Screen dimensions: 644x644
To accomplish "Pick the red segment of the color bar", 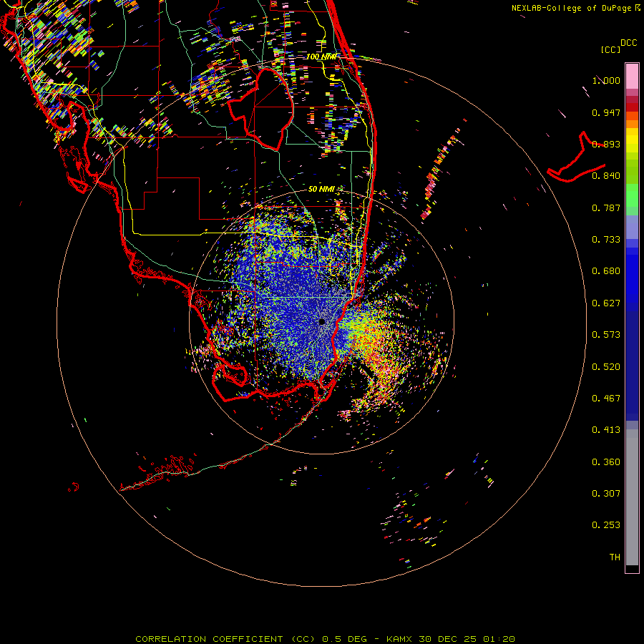I will (x=632, y=107).
